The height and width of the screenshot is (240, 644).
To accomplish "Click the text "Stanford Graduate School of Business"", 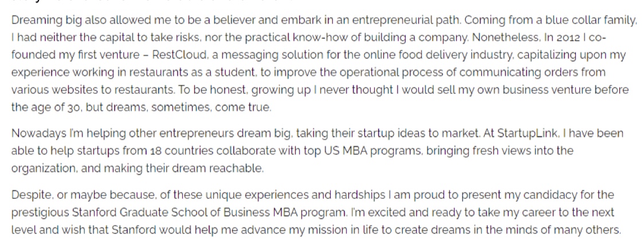I will (171, 213).
